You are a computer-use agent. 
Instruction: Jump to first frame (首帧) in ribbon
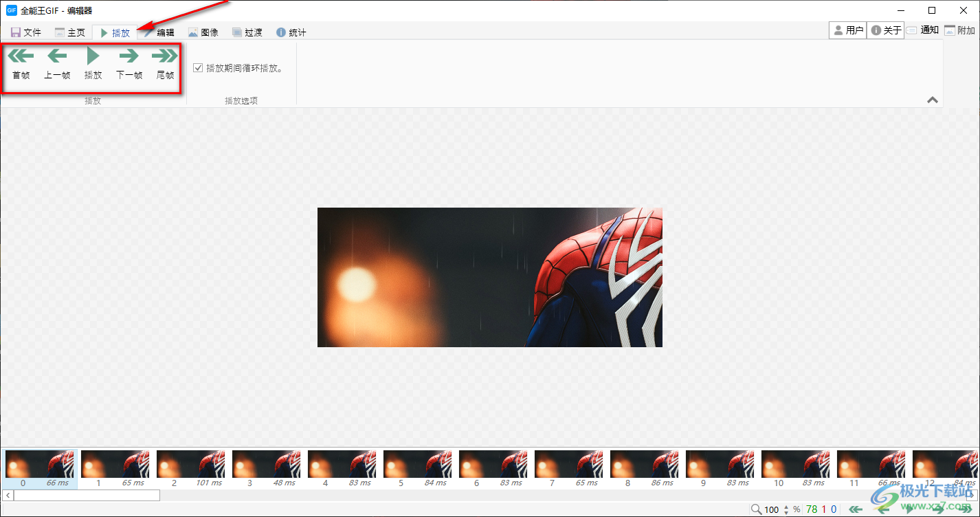21,65
